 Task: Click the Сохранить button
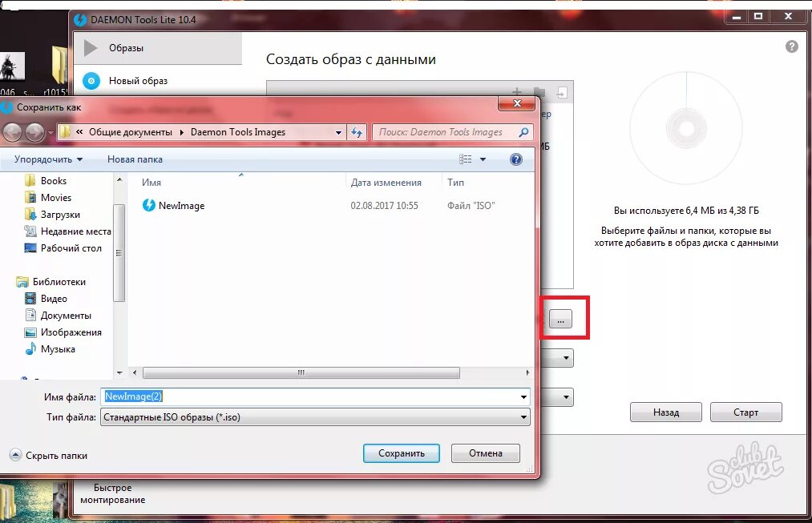coord(402,453)
